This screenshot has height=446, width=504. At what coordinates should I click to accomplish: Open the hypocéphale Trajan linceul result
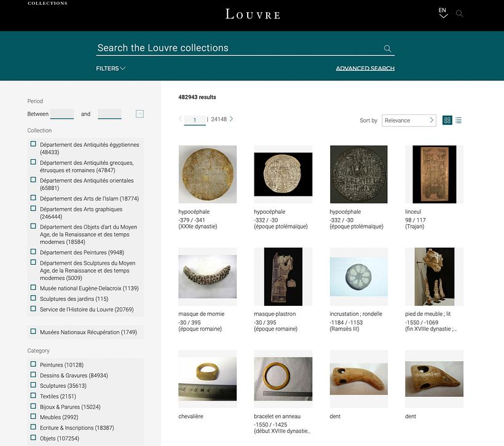coord(434,173)
